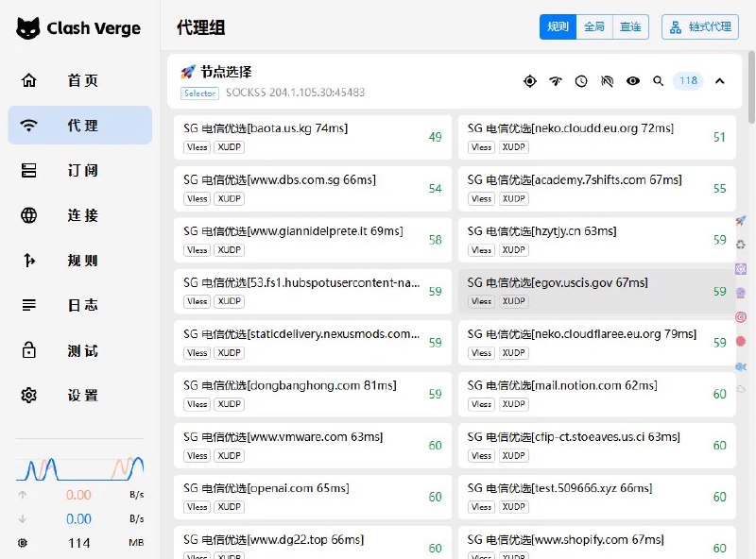
Task: Jump to group with the red circle icon
Action: [x=741, y=342]
